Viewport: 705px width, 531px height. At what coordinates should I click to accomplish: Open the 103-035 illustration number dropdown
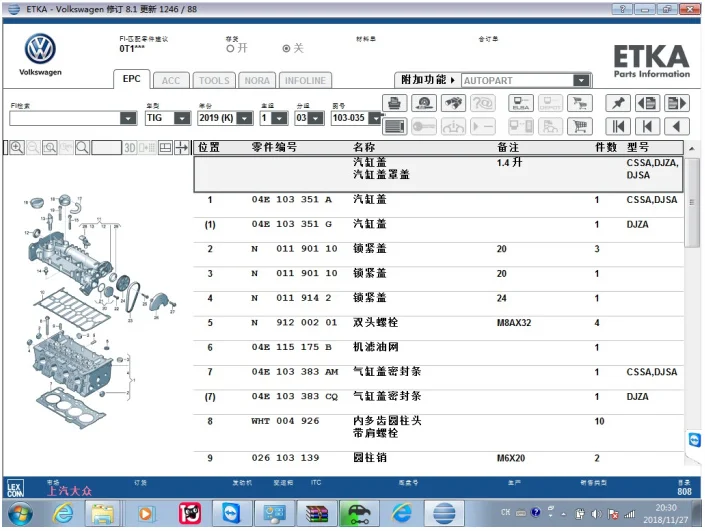pos(375,118)
